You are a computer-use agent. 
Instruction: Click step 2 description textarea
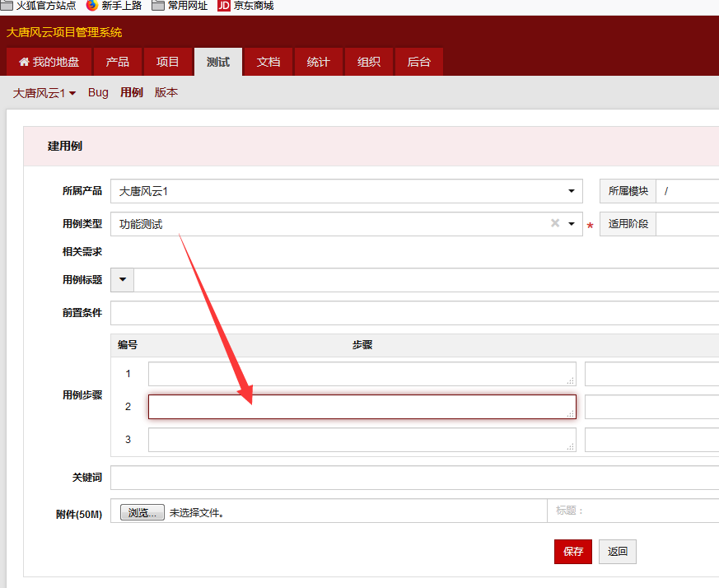pyautogui.click(x=362, y=407)
